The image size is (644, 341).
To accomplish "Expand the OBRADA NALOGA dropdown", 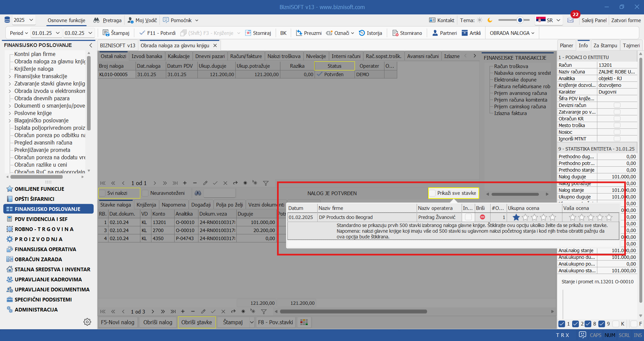I will (x=512, y=33).
